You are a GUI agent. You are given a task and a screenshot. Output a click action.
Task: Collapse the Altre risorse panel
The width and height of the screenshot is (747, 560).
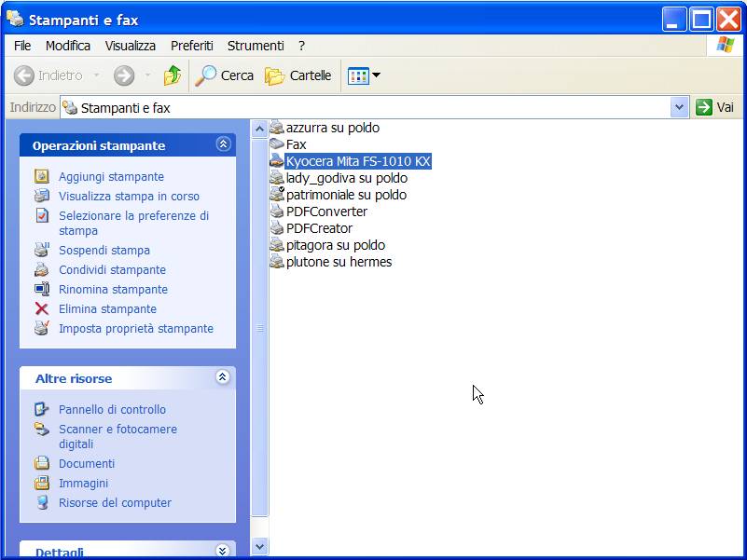click(223, 377)
